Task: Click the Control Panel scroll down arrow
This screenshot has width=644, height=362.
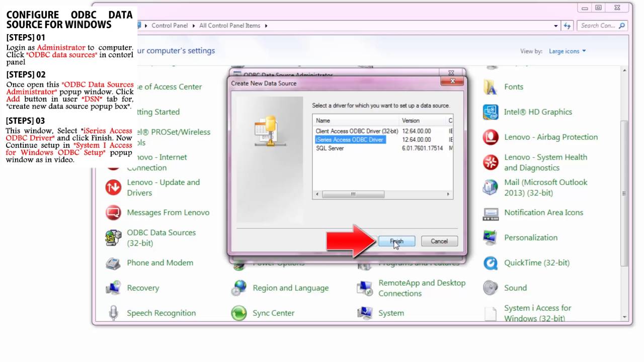Action: (624, 317)
